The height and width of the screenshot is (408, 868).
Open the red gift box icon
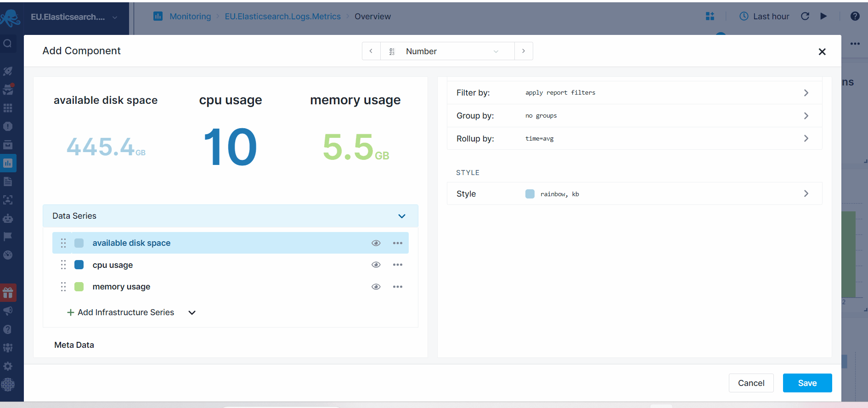(x=8, y=293)
